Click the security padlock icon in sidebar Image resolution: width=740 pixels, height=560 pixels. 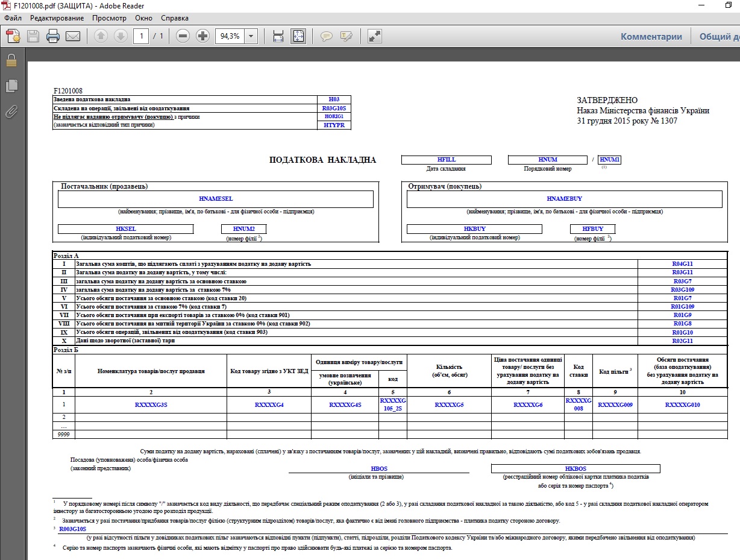click(x=11, y=60)
